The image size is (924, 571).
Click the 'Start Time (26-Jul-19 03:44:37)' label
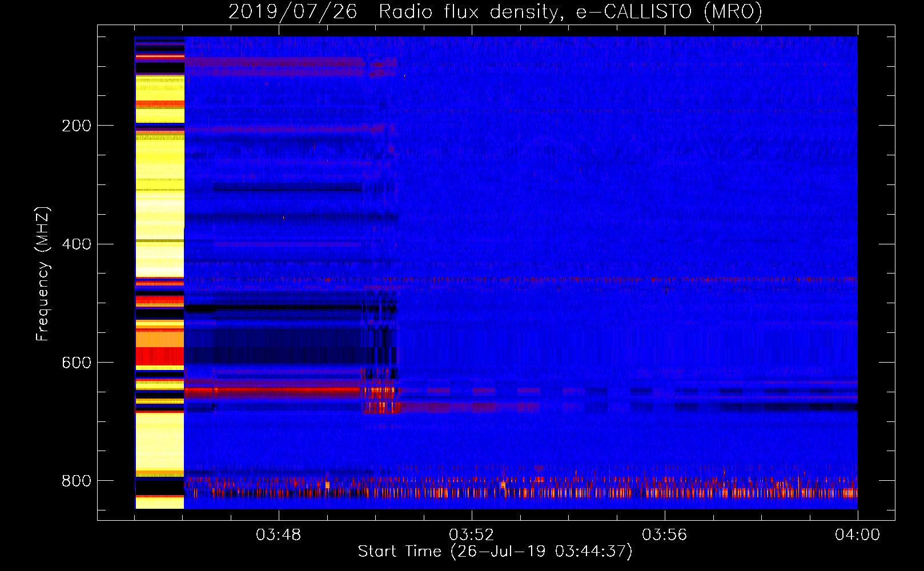pos(495,552)
